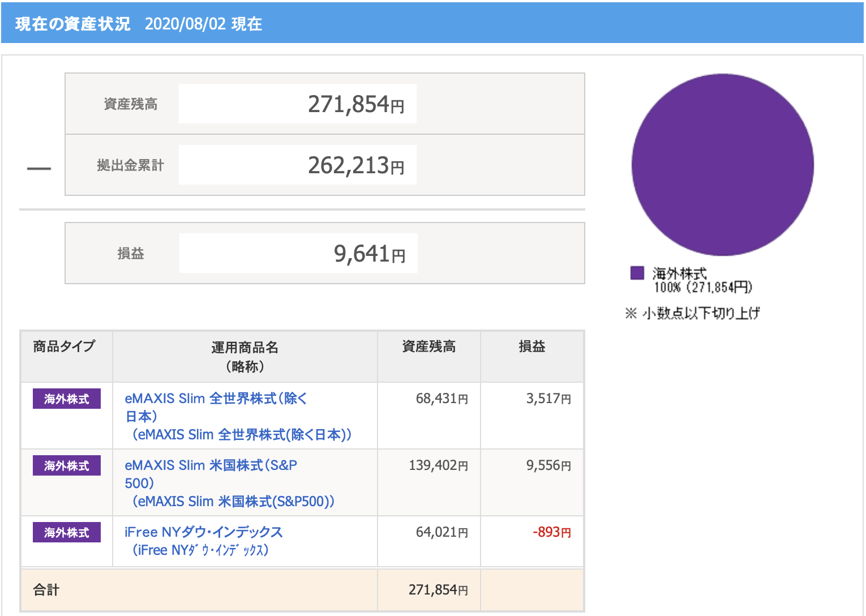This screenshot has height=616, width=866.
Task: Click the 現在の資産状況 header title
Action: [72, 24]
